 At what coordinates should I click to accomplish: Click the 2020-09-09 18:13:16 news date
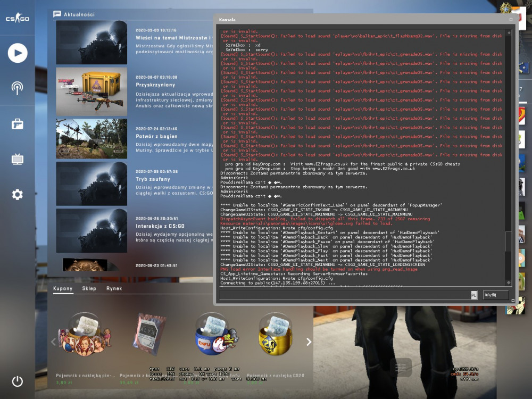(x=156, y=30)
